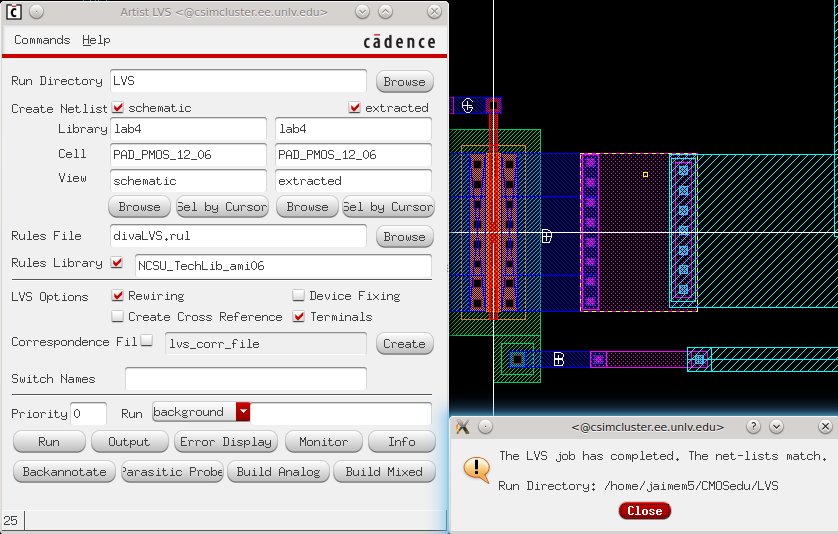The width and height of the screenshot is (838, 534).
Task: Click the Parasitic Probe button
Action: tap(172, 471)
